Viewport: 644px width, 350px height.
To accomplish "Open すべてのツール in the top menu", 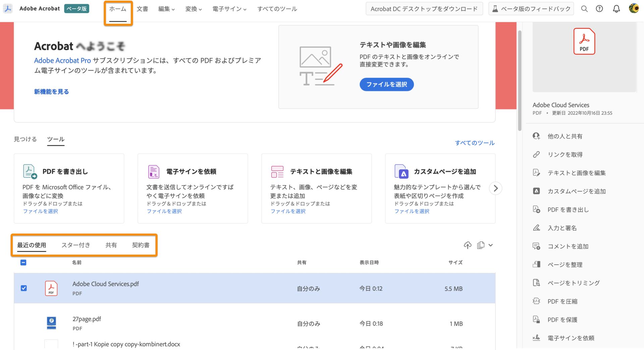I will [277, 9].
